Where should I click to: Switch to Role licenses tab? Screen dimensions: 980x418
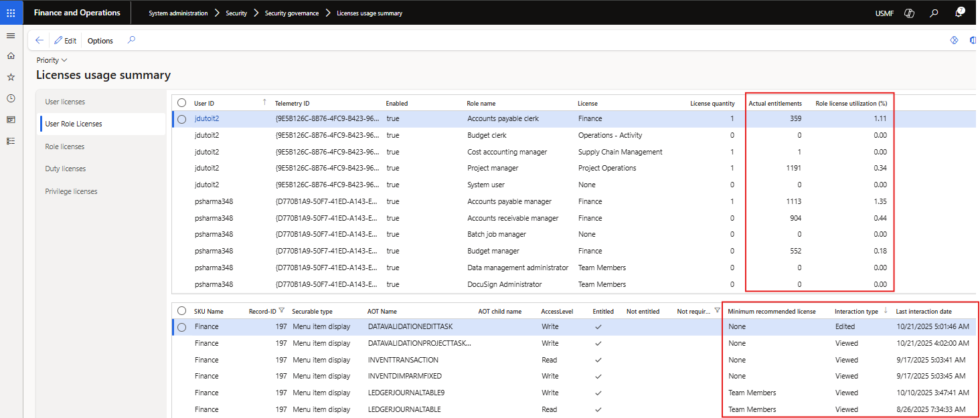[x=65, y=146]
